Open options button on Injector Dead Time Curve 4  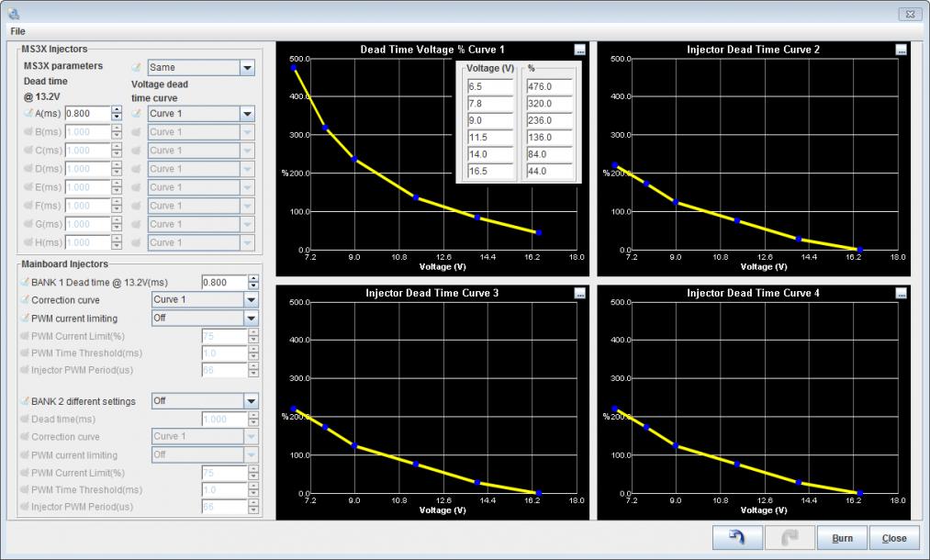tap(901, 293)
